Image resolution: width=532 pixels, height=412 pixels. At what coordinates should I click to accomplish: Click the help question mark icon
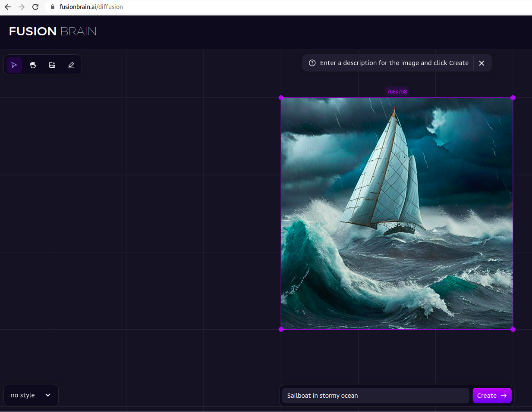(x=312, y=63)
